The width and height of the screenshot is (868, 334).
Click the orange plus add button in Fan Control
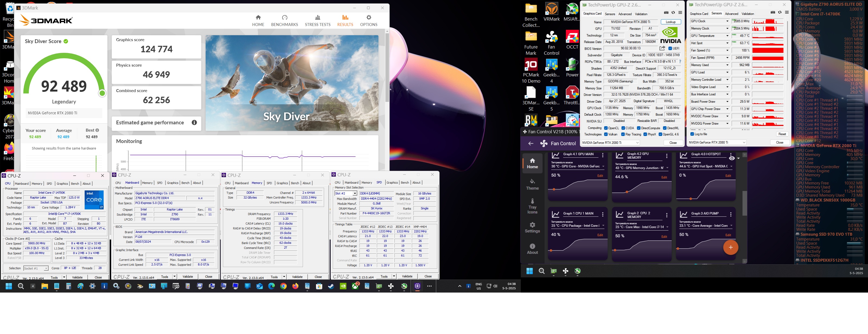730,248
